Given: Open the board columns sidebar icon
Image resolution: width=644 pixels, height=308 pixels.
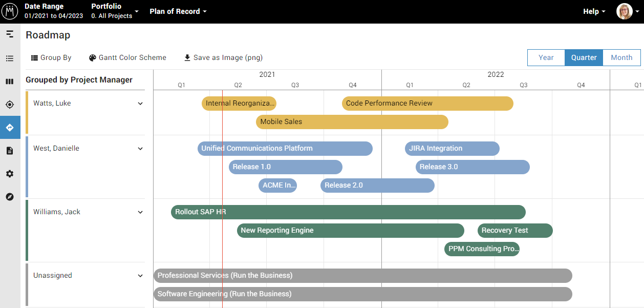Looking at the screenshot, I should [10, 81].
